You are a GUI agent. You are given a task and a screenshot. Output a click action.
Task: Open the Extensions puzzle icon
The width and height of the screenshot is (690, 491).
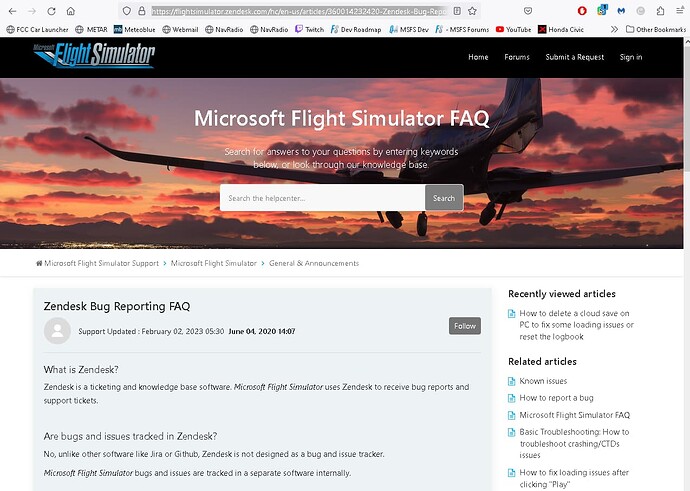pyautogui.click(x=660, y=11)
